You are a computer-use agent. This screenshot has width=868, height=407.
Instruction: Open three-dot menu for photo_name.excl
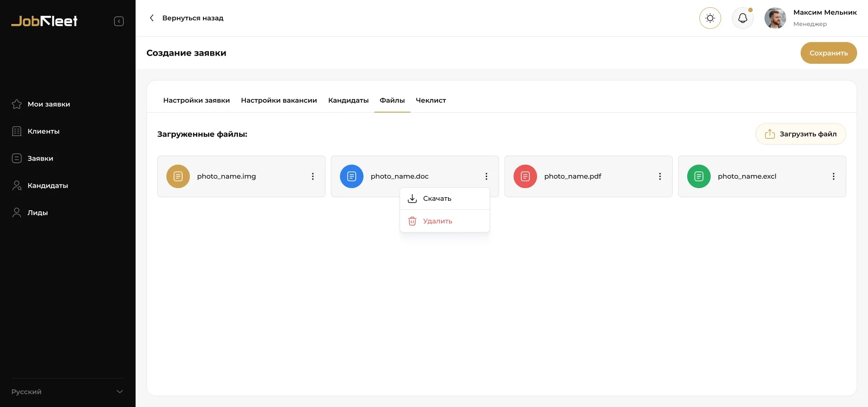point(834,176)
